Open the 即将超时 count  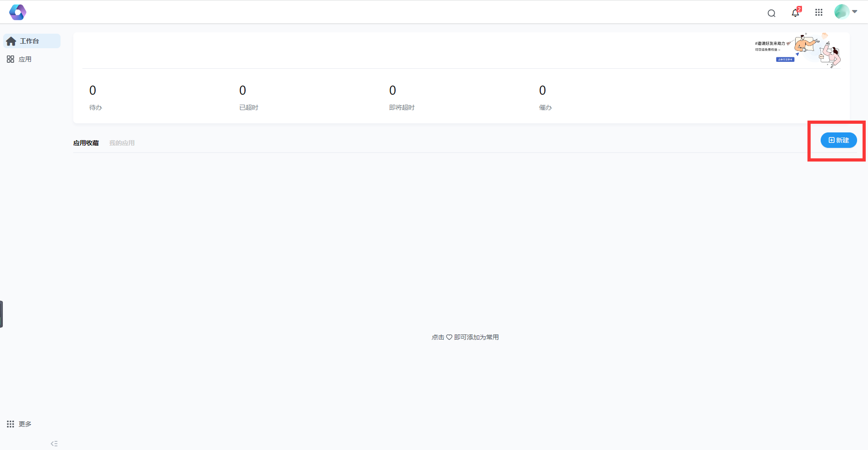click(392, 91)
